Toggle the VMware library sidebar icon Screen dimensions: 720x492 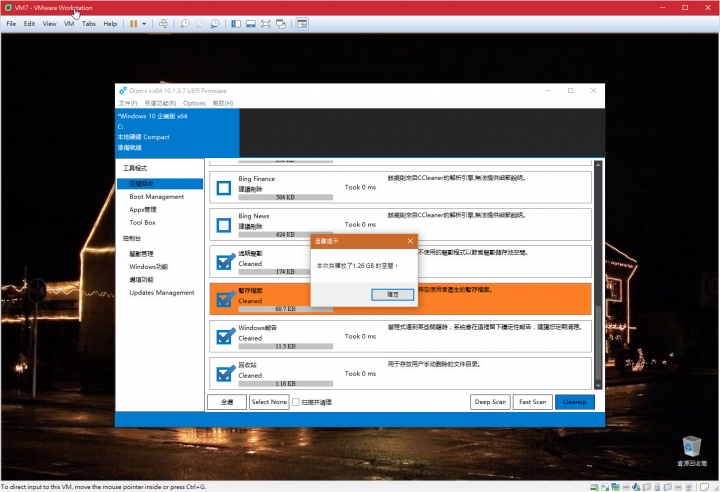(236, 24)
